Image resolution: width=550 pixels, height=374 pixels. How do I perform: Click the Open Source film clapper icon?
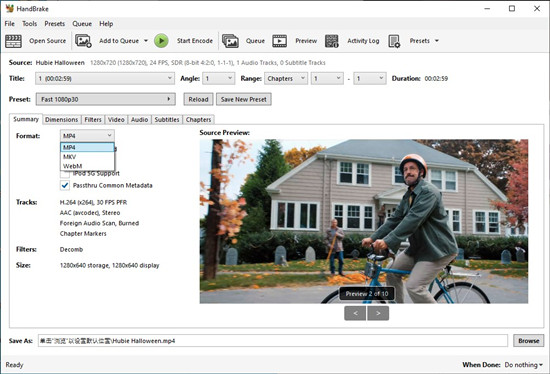click(13, 41)
